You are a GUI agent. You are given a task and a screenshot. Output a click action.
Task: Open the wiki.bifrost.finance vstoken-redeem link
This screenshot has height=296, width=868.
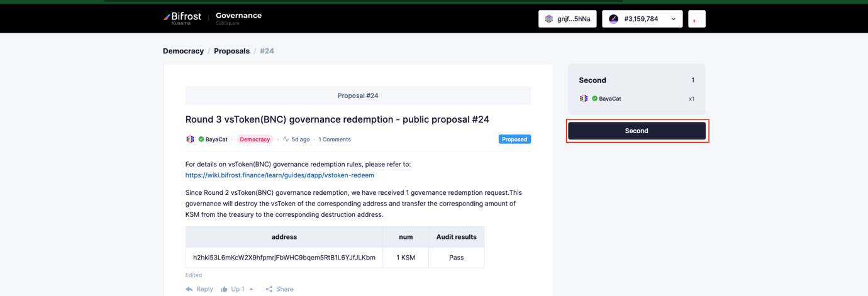click(280, 175)
